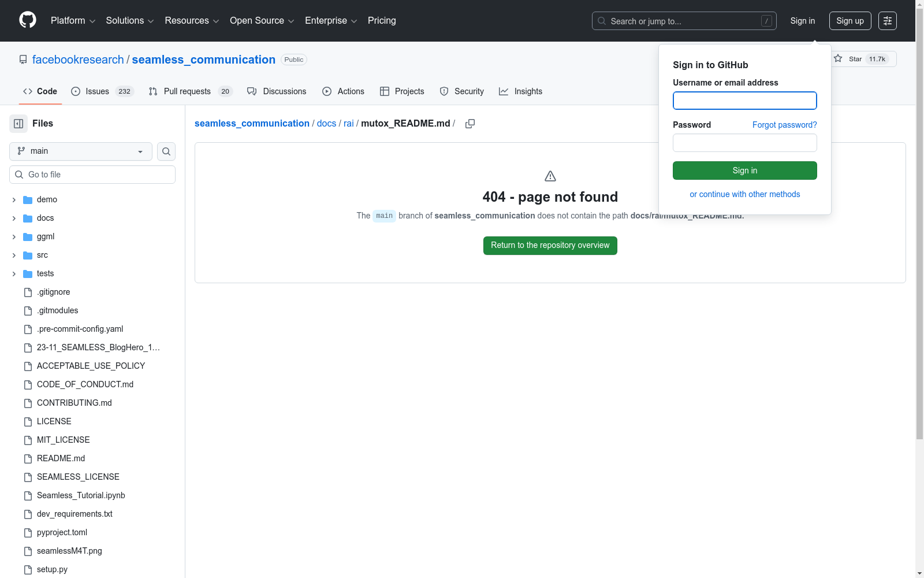
Task: Open the setup.py file
Action: point(52,570)
